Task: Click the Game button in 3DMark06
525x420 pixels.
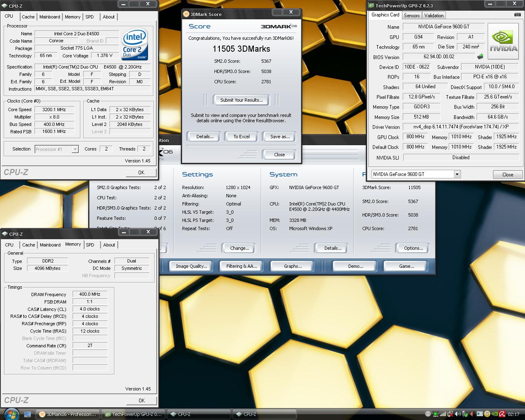Action: (406, 266)
